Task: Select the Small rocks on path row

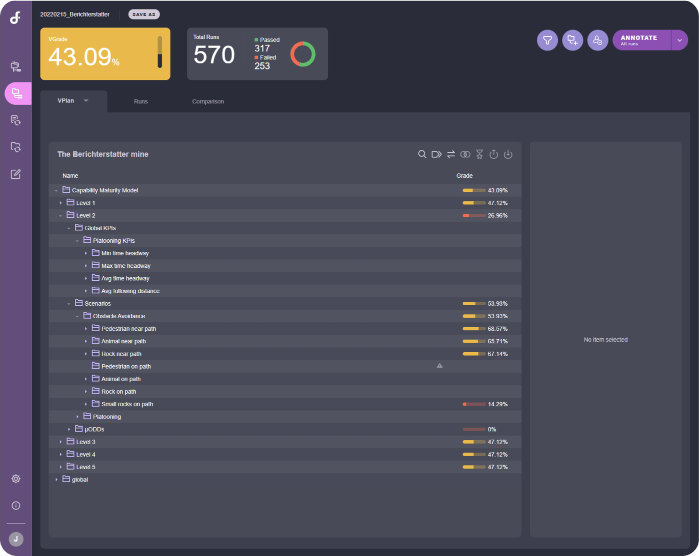Action: pyautogui.click(x=127, y=404)
